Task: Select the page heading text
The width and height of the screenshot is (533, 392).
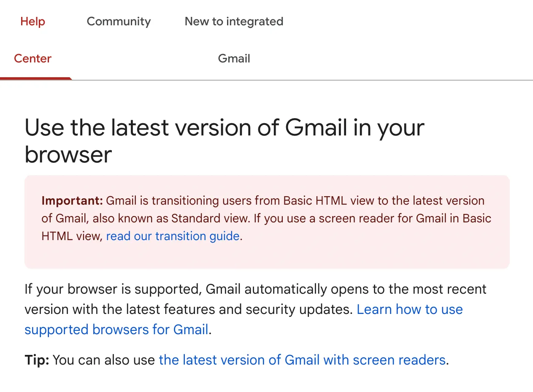Action: coord(225,141)
